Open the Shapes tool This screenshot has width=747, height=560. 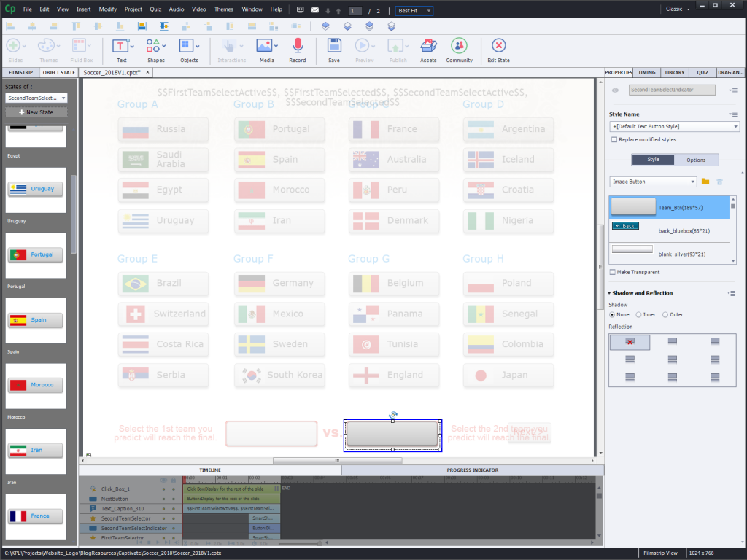click(155, 46)
